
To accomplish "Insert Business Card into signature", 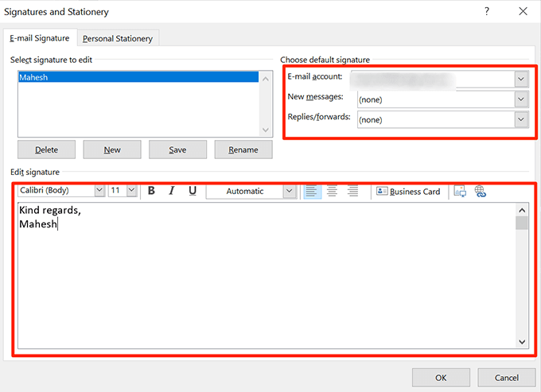I will tap(408, 192).
